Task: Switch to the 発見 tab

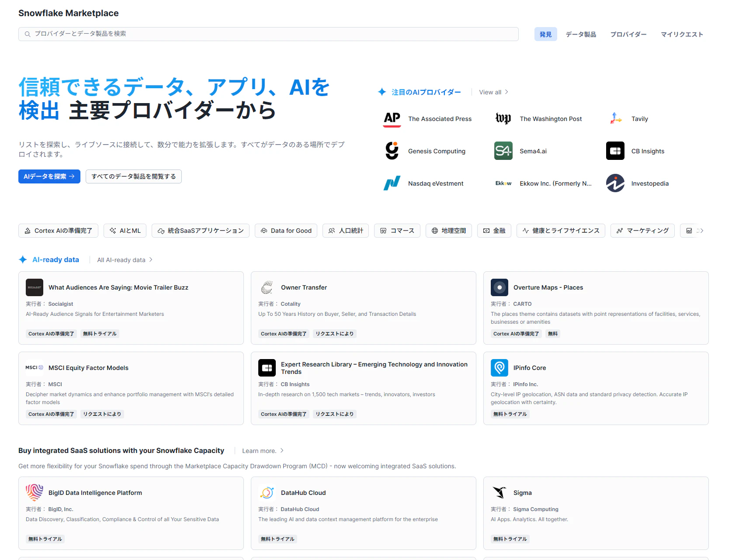Action: point(546,34)
